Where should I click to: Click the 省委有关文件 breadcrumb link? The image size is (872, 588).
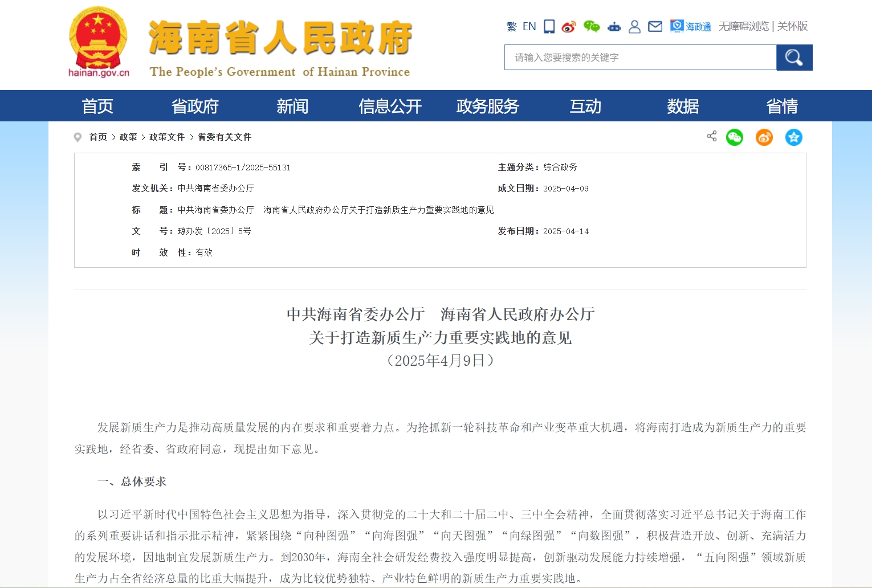pyautogui.click(x=224, y=137)
